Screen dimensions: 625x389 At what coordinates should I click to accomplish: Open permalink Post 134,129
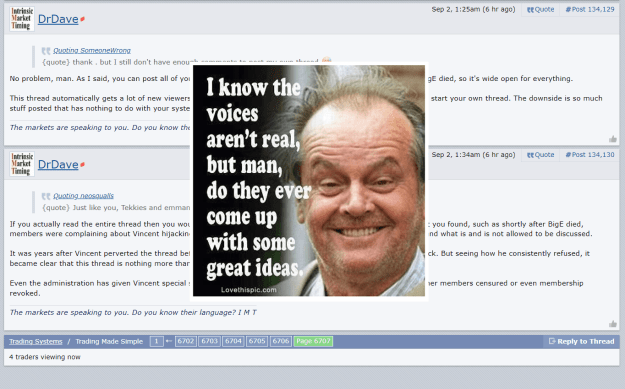point(590,10)
